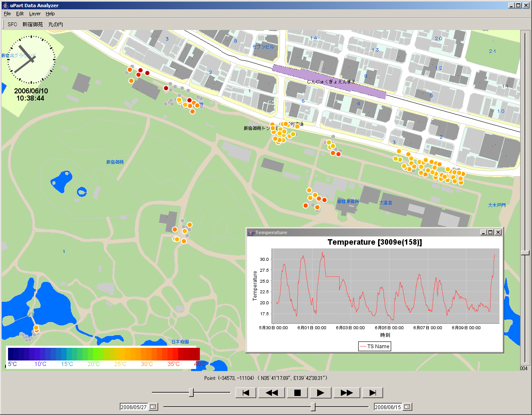Click the vertical zoom slider handle
Image resolution: width=532 pixels, height=415 pixels.
tap(525, 253)
